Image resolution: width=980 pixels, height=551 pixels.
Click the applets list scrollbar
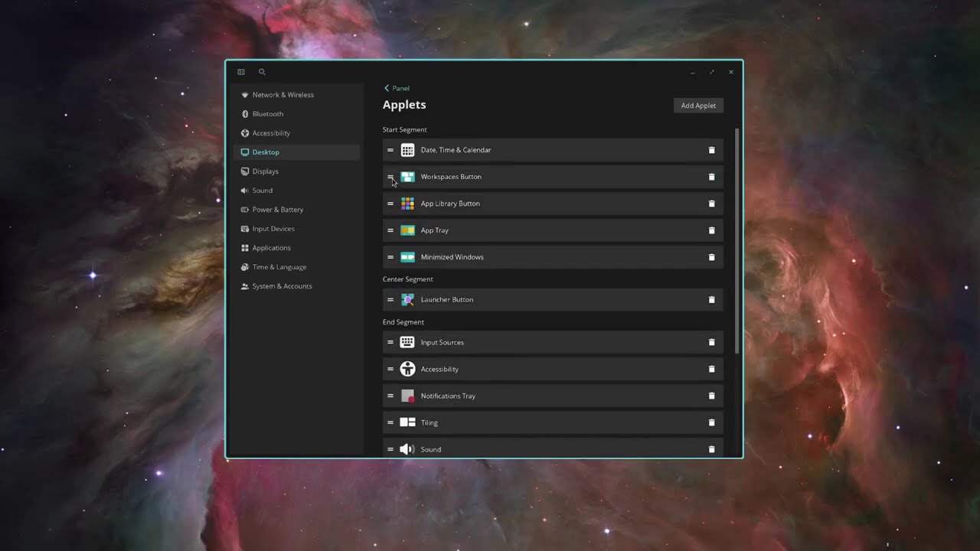[x=737, y=241]
